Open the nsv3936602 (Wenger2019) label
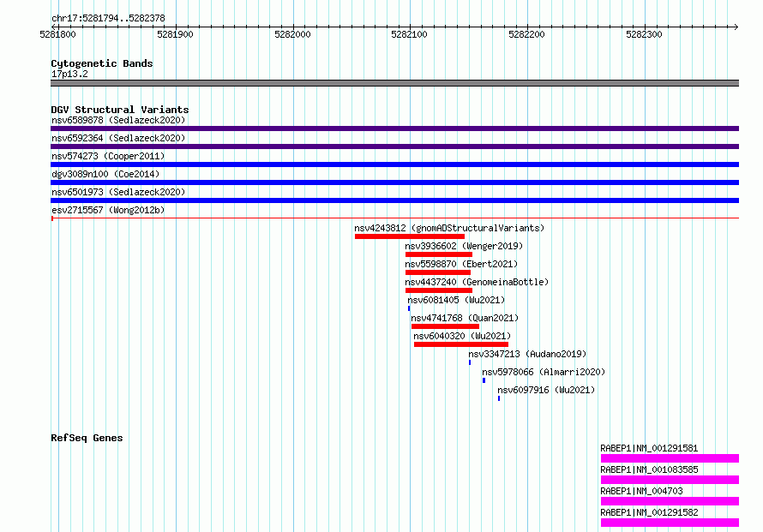The image size is (763, 532). (x=464, y=246)
